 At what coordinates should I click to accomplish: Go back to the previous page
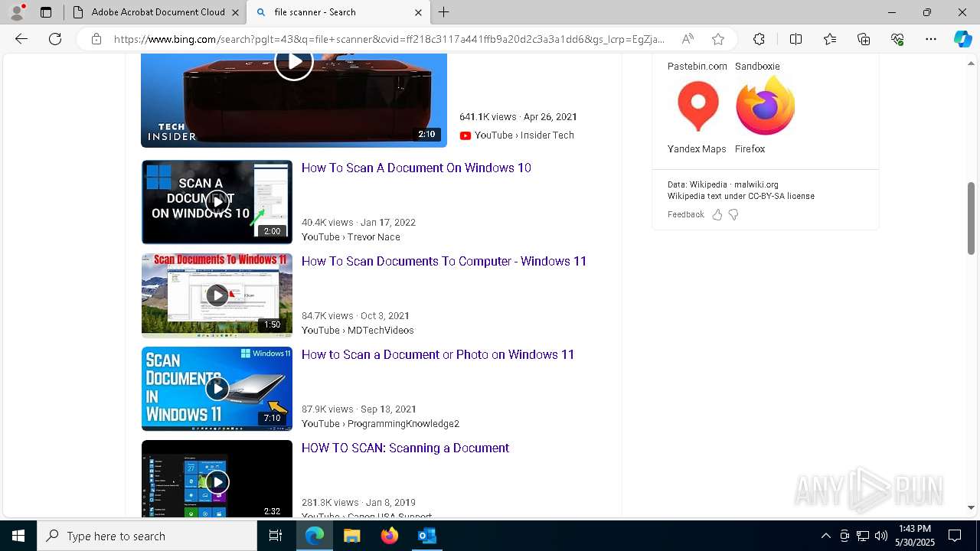(21, 39)
